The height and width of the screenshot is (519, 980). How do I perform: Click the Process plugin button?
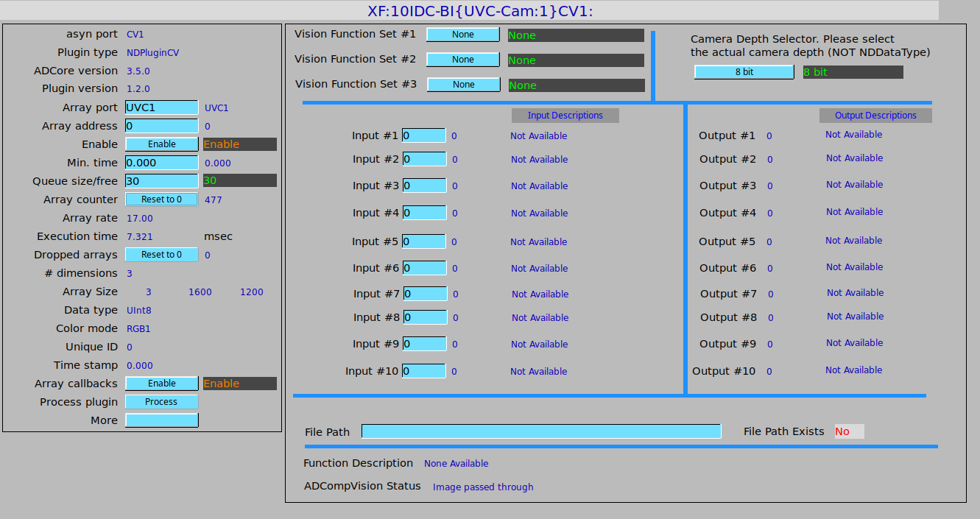tap(162, 402)
